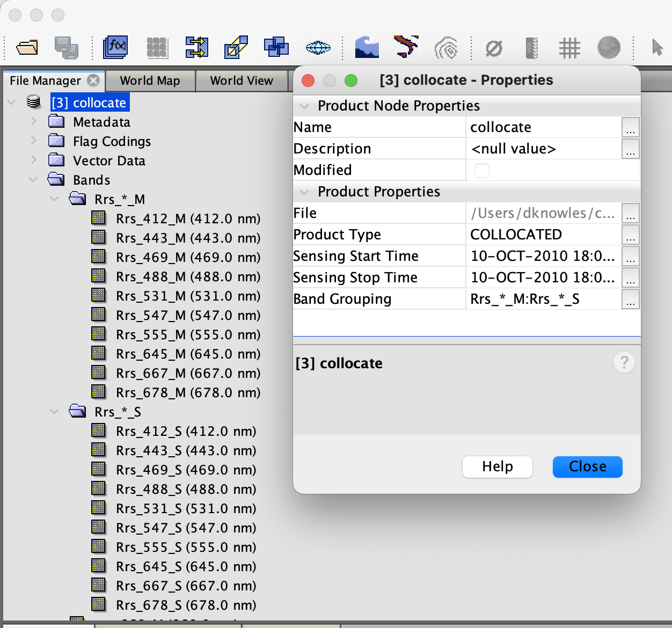Click the Coastline tool icon

[x=406, y=47]
